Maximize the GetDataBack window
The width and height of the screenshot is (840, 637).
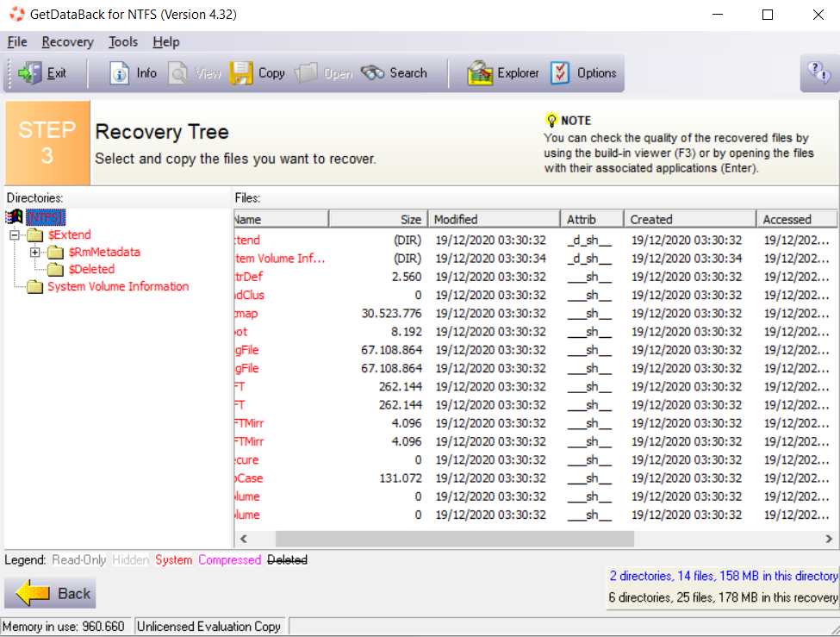[x=767, y=15]
